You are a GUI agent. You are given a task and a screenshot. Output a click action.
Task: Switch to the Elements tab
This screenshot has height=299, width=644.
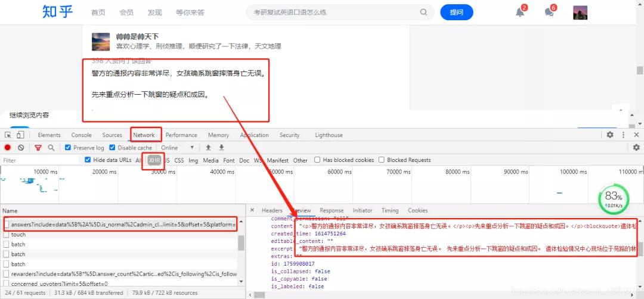click(x=49, y=135)
